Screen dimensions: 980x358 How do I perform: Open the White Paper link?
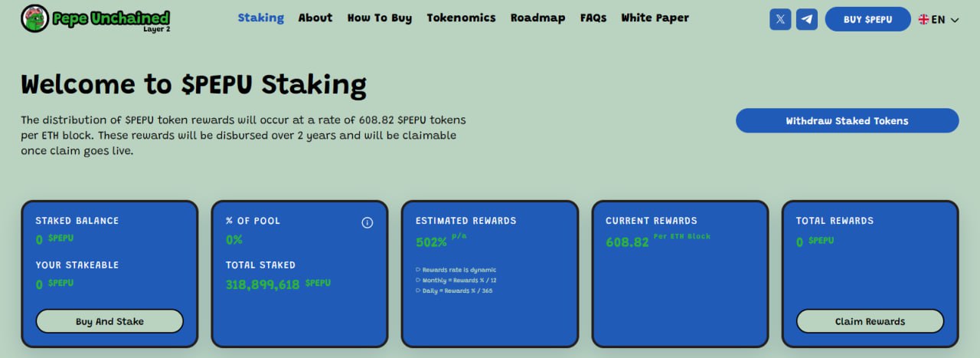pos(655,18)
